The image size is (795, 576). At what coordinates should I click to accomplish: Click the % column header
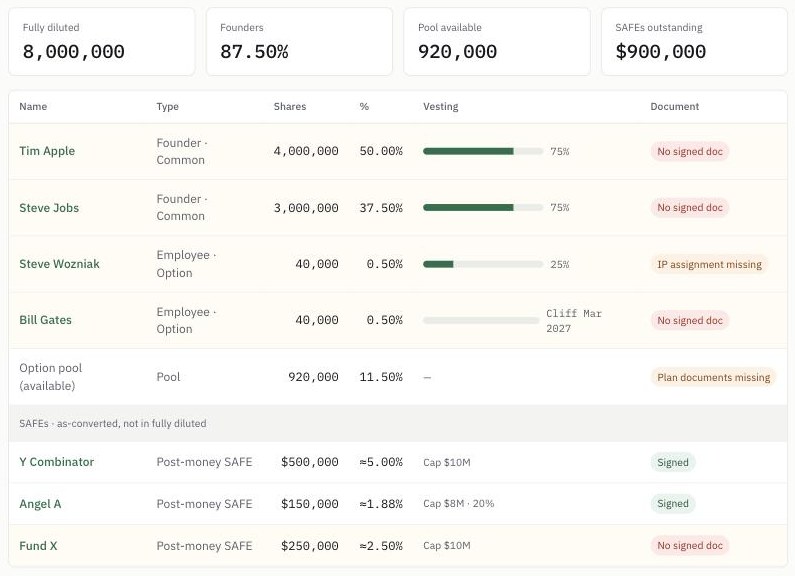click(x=364, y=106)
